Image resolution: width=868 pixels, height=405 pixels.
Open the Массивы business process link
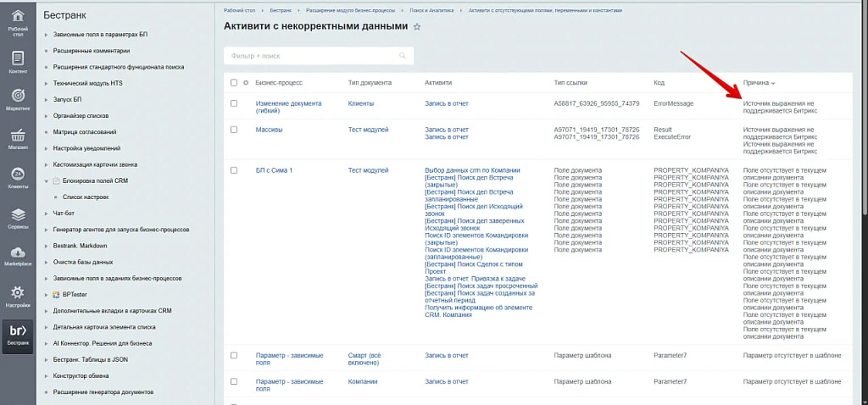point(269,130)
